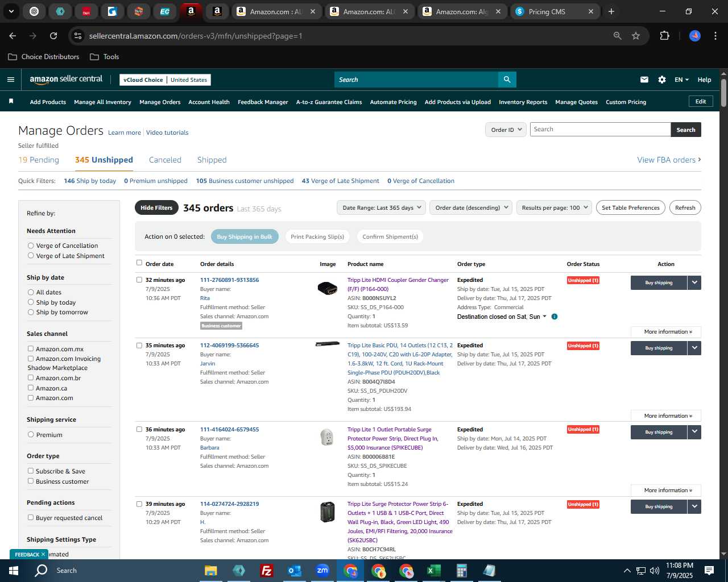Open browser extensions puzzle icon
Image resolution: width=728 pixels, height=582 pixels.
[x=664, y=36]
